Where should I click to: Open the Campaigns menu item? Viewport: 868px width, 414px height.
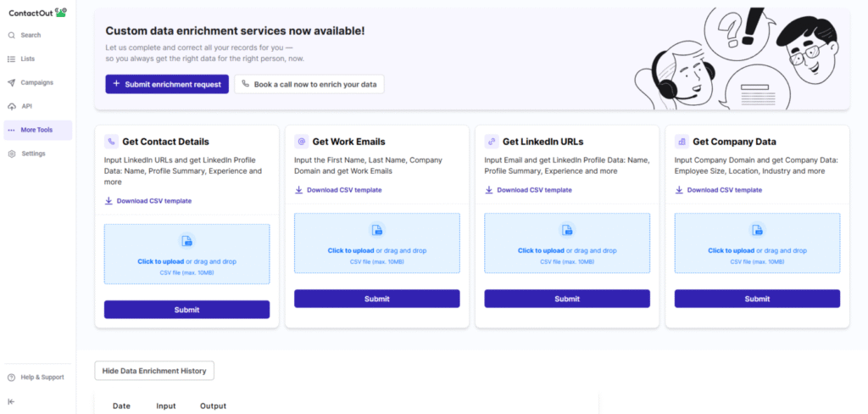(36, 82)
